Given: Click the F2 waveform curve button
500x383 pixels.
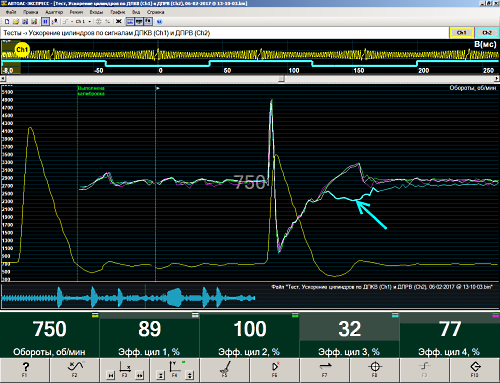Looking at the screenshot, I should coord(75,370).
